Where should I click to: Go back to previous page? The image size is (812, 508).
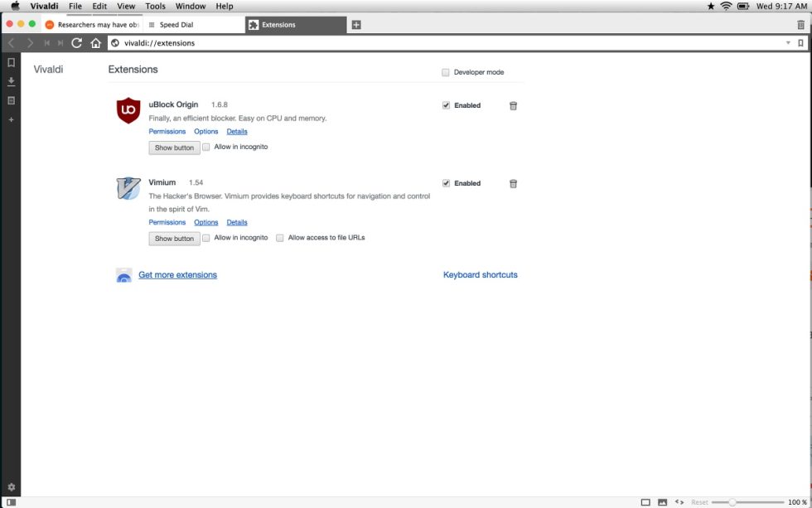coord(12,43)
